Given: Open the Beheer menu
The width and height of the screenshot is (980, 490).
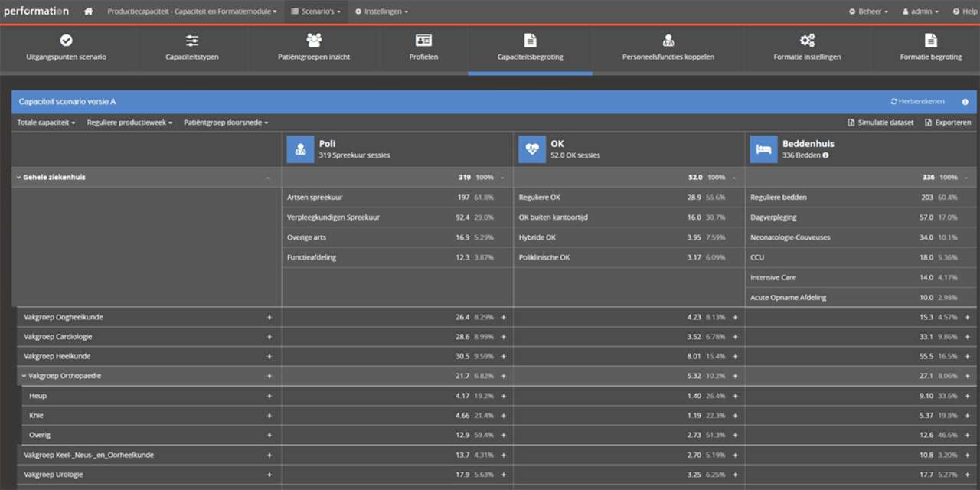Looking at the screenshot, I should point(868,11).
